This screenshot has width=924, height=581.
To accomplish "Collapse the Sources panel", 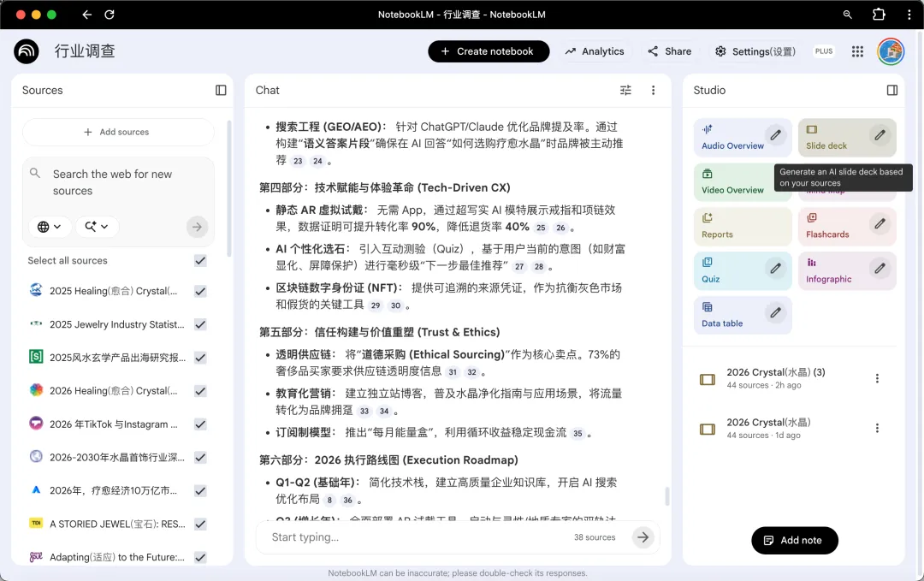I will point(221,90).
